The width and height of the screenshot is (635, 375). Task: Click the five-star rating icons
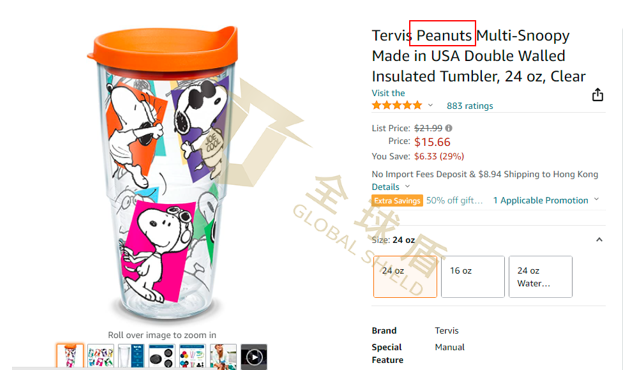(x=397, y=106)
